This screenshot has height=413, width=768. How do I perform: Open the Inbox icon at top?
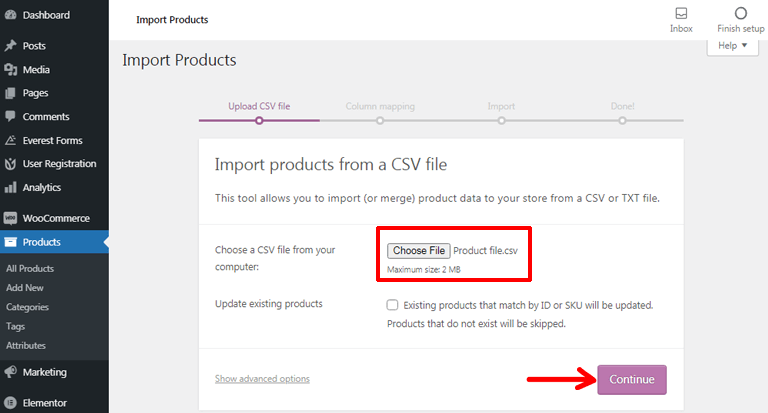(681, 14)
